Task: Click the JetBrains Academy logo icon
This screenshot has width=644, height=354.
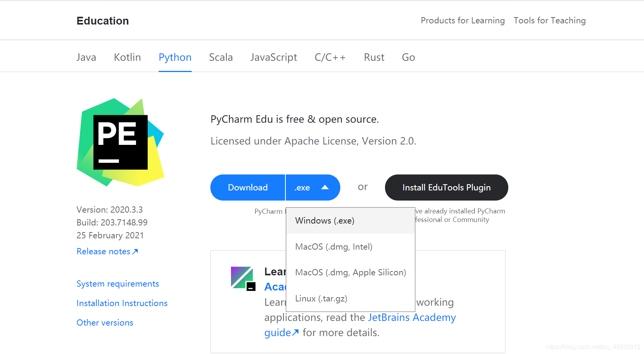Action: click(243, 278)
